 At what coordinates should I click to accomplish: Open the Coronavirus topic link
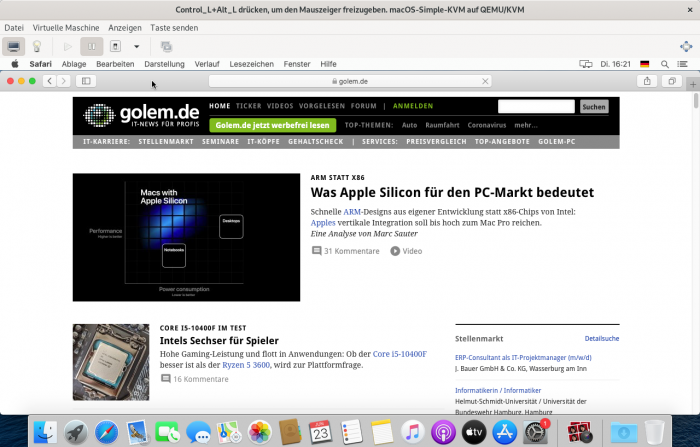click(x=487, y=125)
